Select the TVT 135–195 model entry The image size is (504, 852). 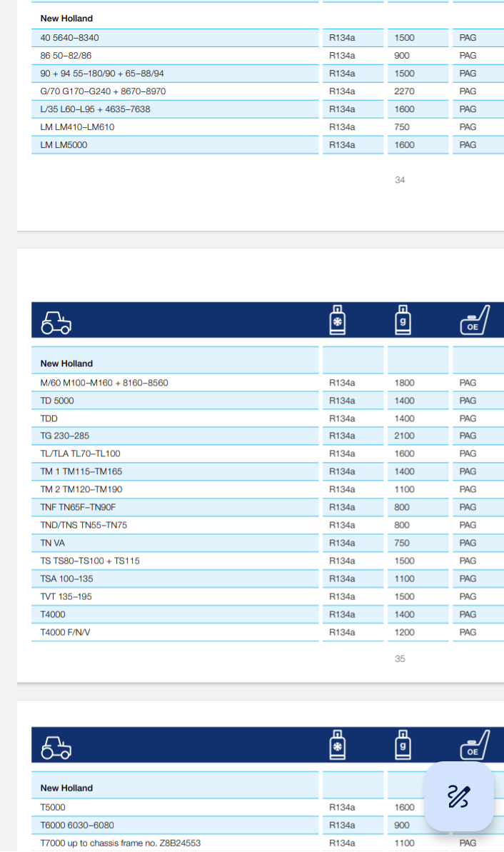point(66,596)
